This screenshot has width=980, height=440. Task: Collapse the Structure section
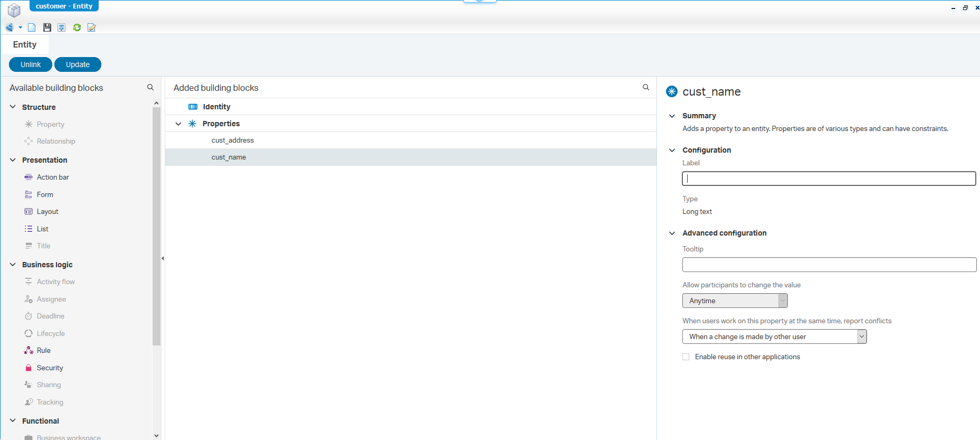pos(13,107)
